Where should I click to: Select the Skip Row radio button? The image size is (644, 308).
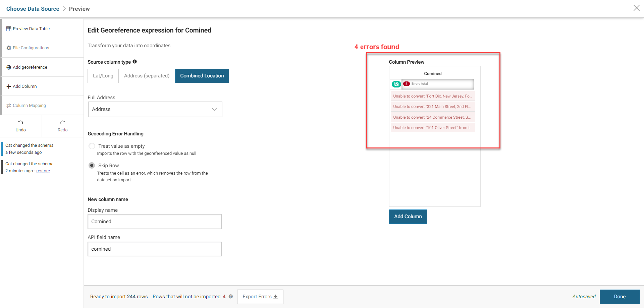click(92, 166)
